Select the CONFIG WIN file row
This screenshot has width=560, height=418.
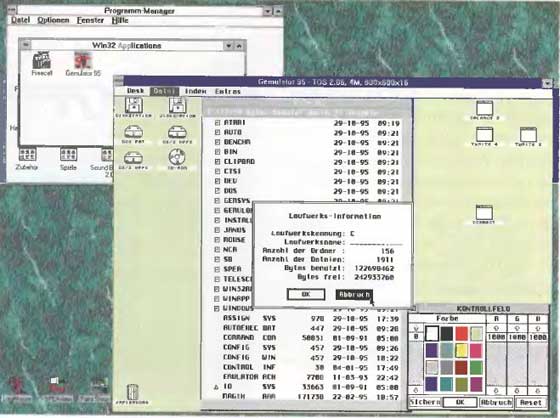coord(311,357)
